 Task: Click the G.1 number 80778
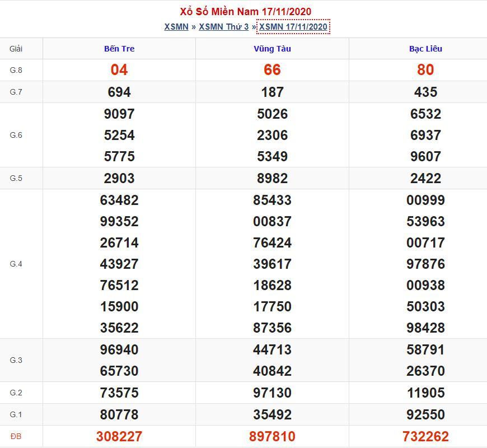(x=119, y=415)
